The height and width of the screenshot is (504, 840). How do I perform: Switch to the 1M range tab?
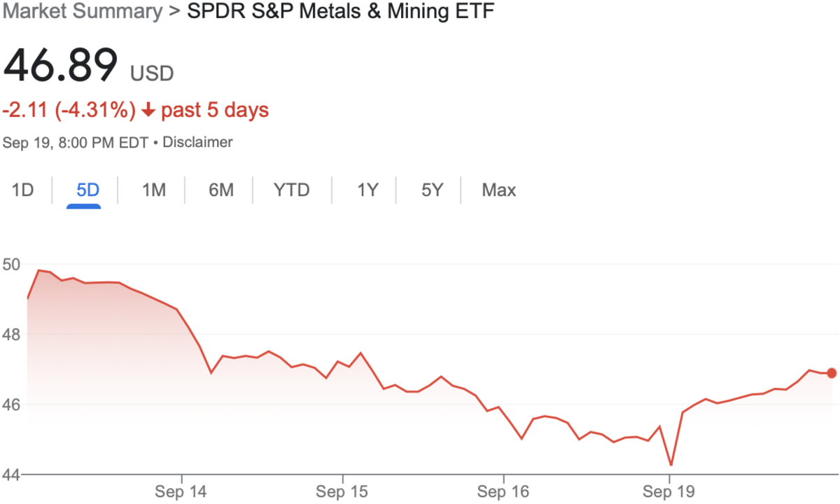click(x=153, y=190)
